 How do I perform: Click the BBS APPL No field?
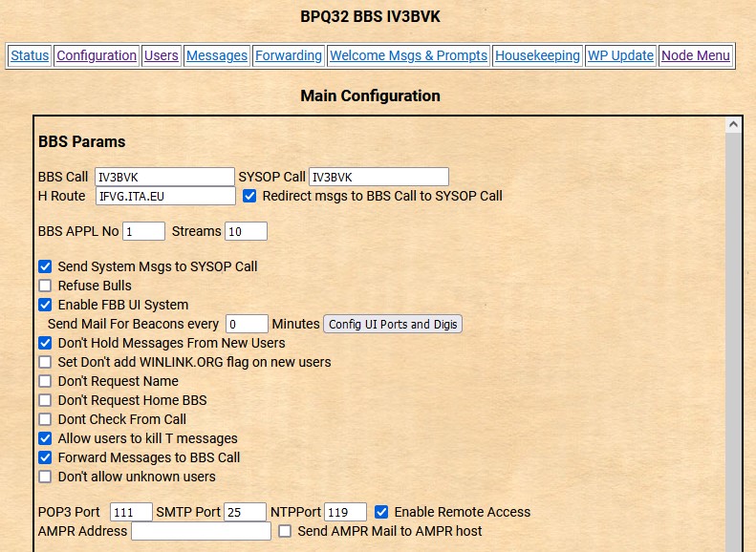[x=143, y=231]
